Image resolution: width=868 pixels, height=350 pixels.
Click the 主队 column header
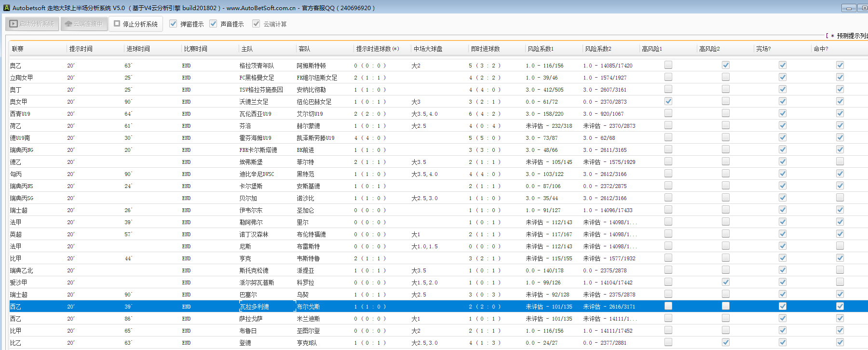click(247, 49)
